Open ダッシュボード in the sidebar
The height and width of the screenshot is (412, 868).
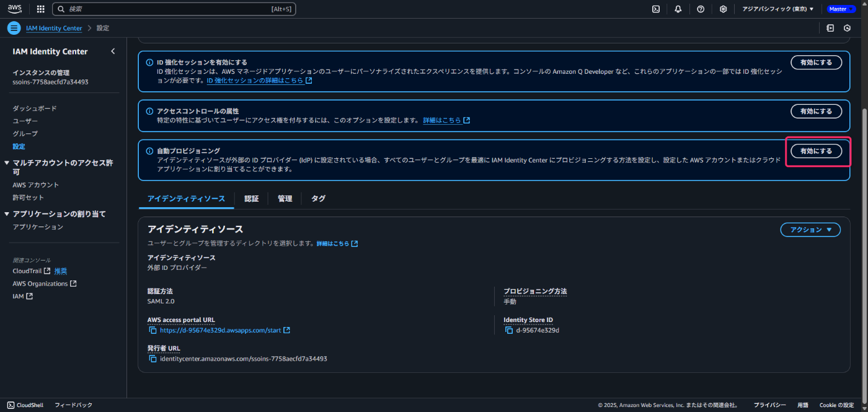point(35,108)
